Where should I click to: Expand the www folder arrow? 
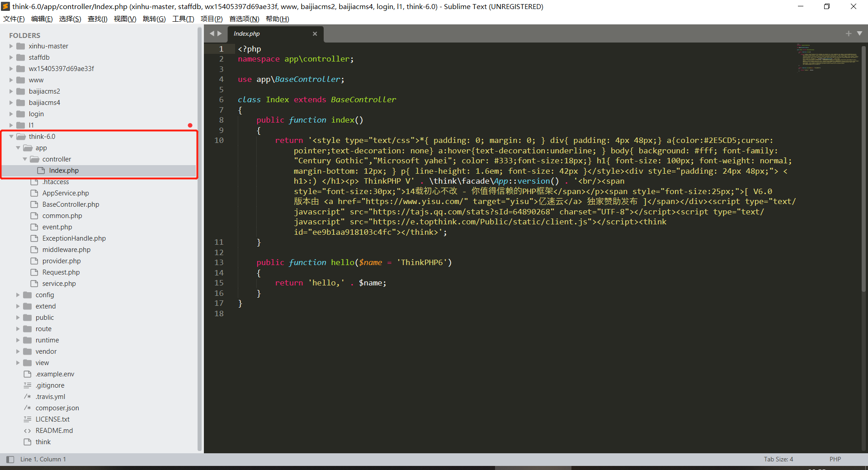tap(11, 80)
